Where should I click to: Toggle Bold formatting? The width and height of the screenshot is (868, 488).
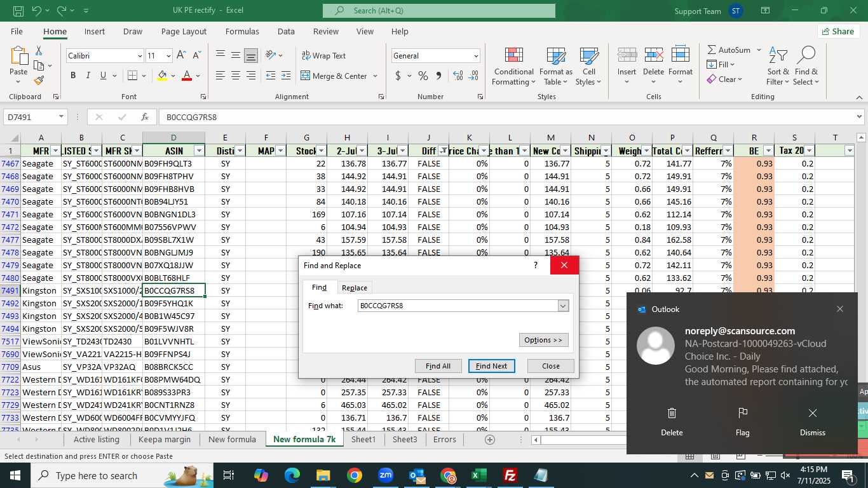[x=73, y=76]
